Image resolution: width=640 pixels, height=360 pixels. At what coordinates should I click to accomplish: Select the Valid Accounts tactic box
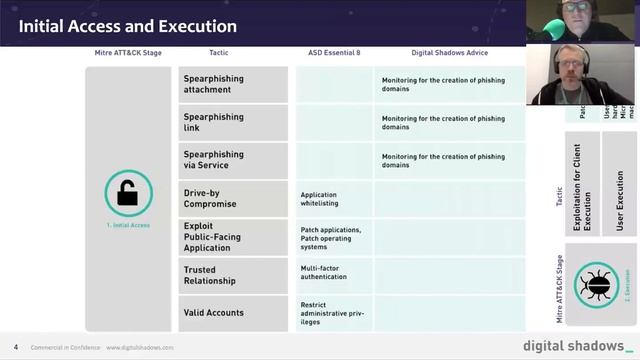[233, 313]
